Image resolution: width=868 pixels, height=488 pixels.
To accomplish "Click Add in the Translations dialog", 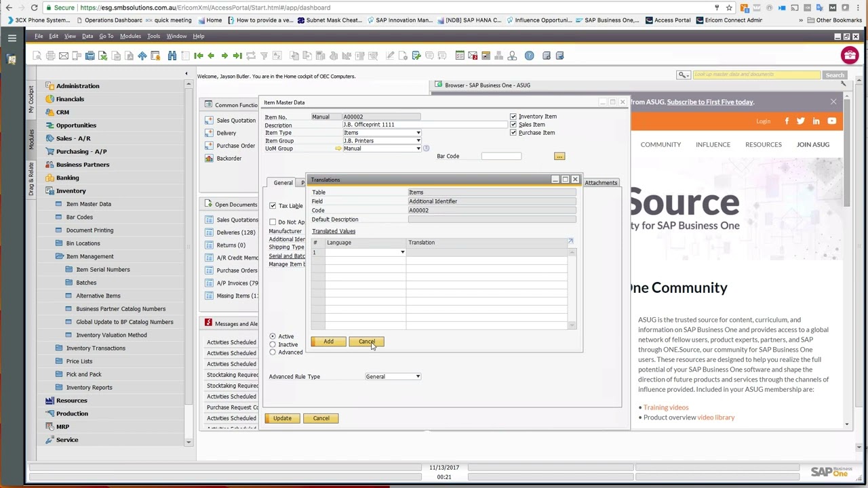I will (328, 342).
